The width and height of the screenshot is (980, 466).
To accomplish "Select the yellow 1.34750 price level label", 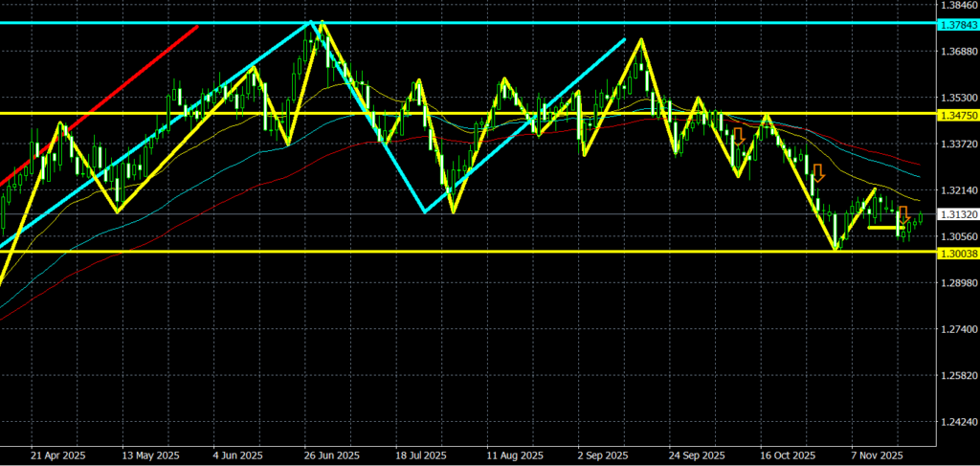I will pyautogui.click(x=955, y=114).
